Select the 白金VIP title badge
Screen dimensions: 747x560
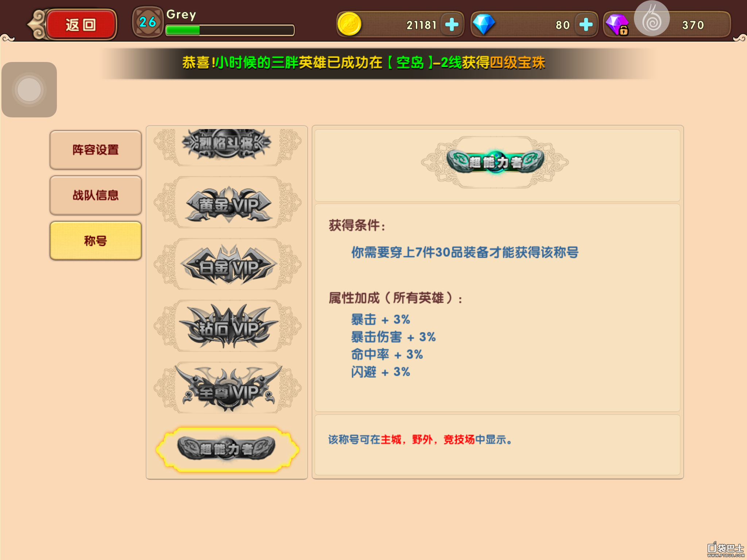pyautogui.click(x=228, y=265)
